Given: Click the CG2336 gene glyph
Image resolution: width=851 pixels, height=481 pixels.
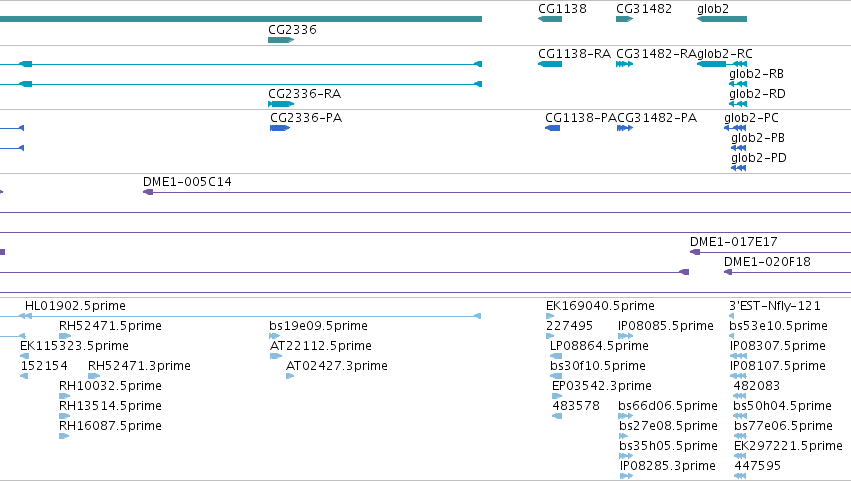Looking at the screenshot, I should point(281,40).
